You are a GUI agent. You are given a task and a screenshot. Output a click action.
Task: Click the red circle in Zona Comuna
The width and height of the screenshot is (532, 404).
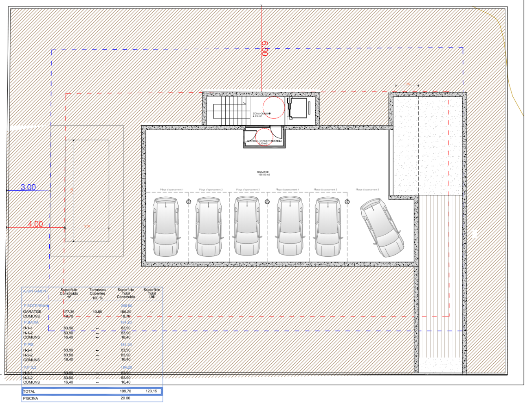273,106
